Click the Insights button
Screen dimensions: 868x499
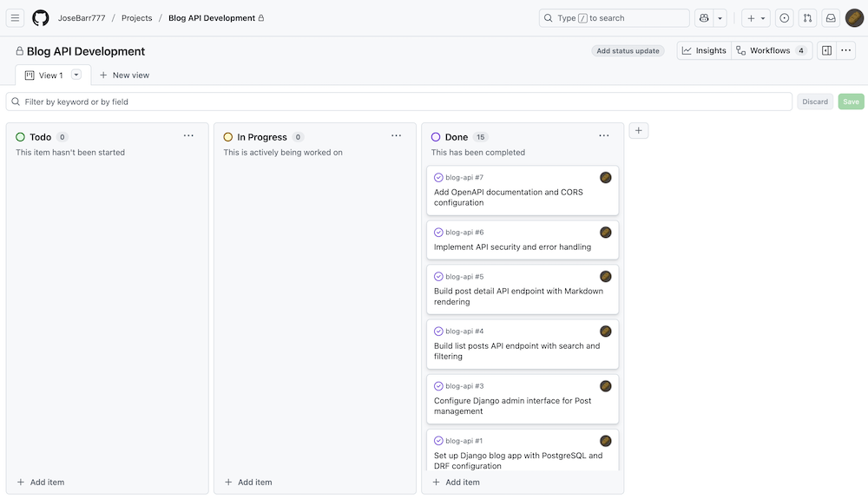(x=704, y=50)
